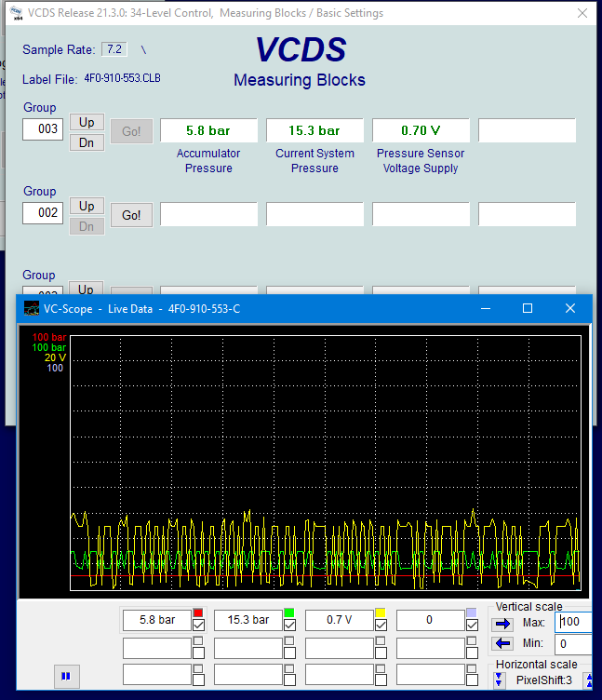Click the Vertical scale Min field
The image size is (602, 700).
pos(573,644)
